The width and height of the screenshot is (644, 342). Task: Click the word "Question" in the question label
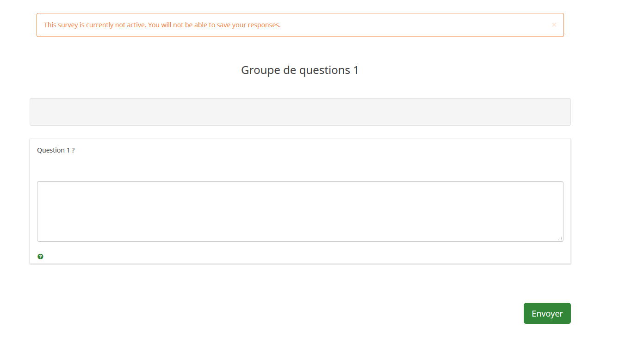[51, 150]
